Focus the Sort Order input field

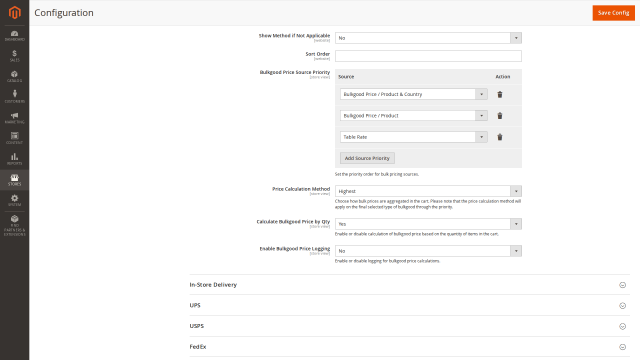click(428, 56)
